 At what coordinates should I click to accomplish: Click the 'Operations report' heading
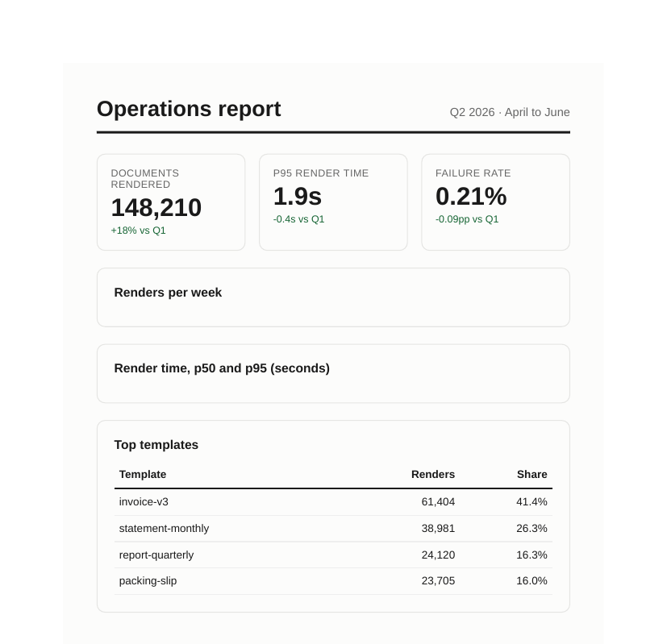[x=189, y=110]
